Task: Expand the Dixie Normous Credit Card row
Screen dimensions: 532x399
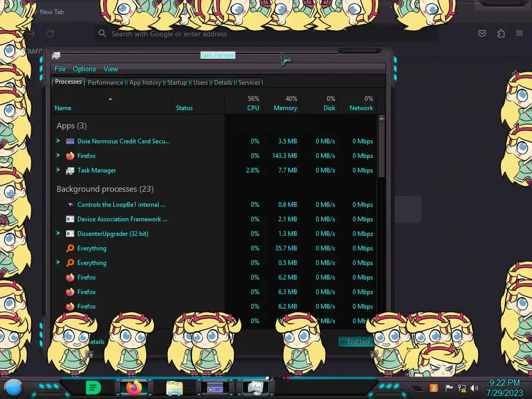Action: [58, 141]
